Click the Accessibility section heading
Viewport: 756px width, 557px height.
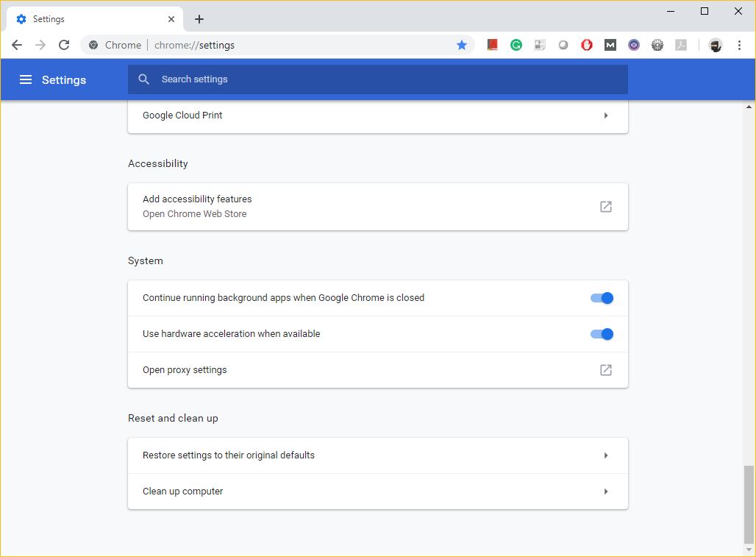pyautogui.click(x=157, y=163)
